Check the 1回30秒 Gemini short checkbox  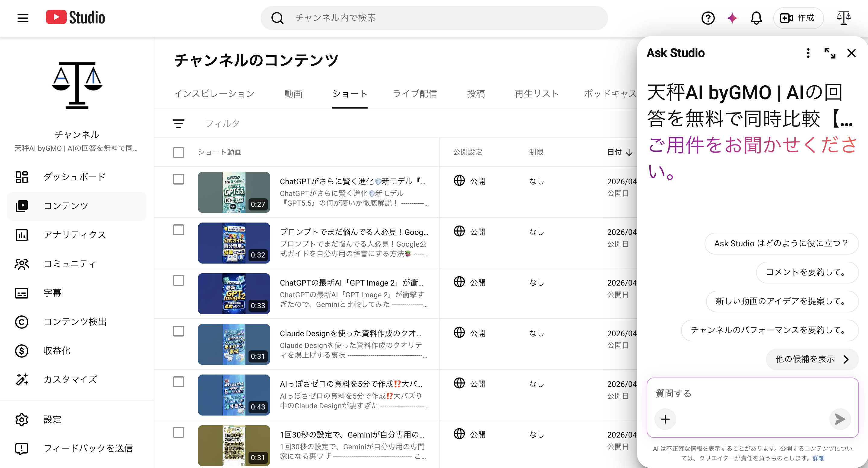coord(178,433)
